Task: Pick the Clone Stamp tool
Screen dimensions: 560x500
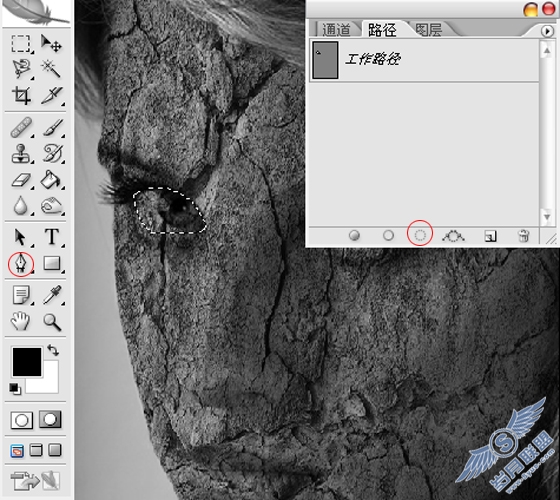Action: [x=21, y=154]
